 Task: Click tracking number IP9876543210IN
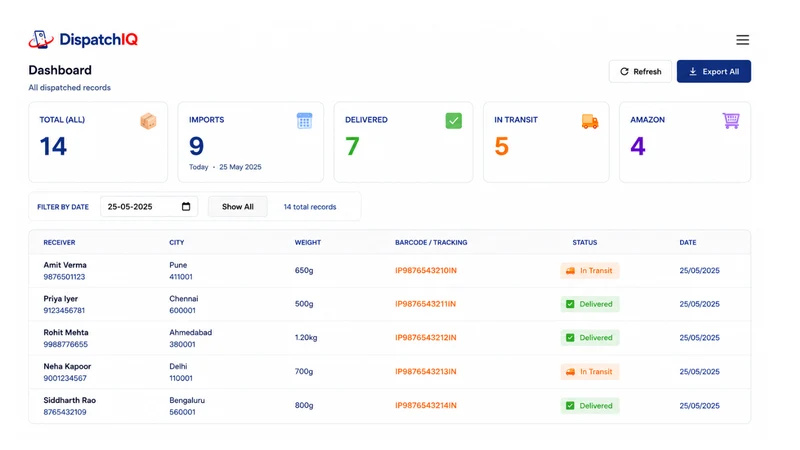point(426,270)
